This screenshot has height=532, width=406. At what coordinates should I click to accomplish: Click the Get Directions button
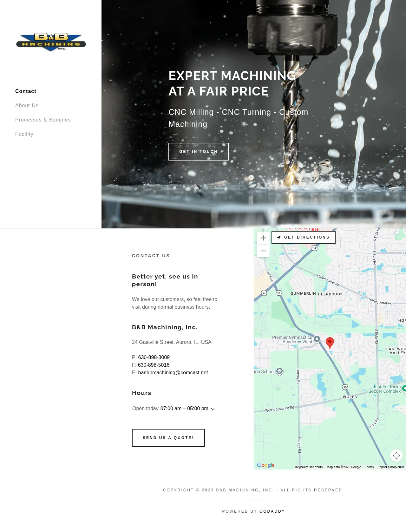[x=303, y=237]
